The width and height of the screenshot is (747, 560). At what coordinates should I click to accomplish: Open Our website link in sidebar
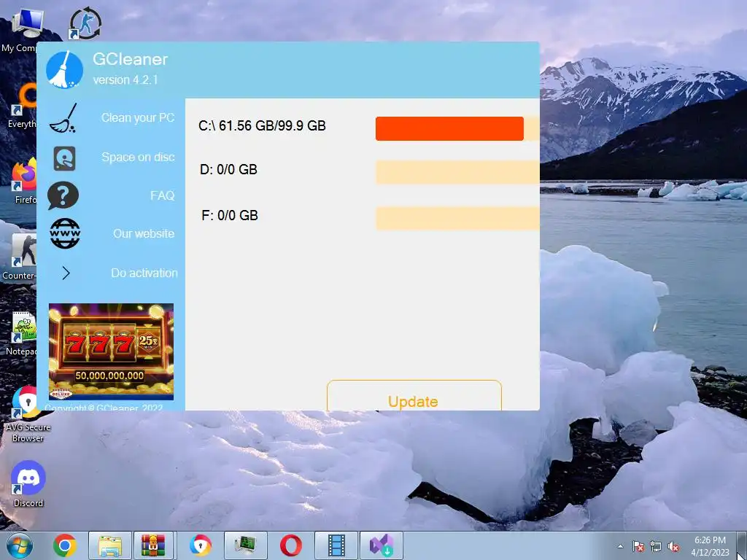click(x=144, y=234)
